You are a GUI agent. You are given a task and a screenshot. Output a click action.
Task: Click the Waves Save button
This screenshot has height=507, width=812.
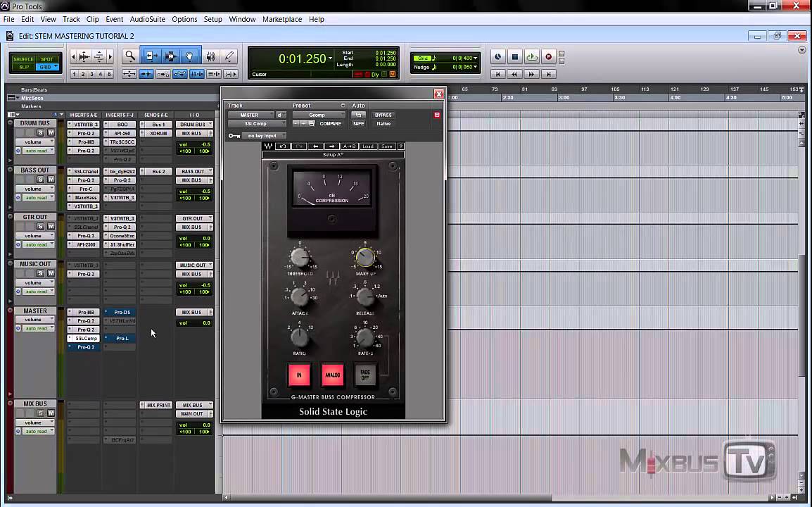(x=386, y=146)
